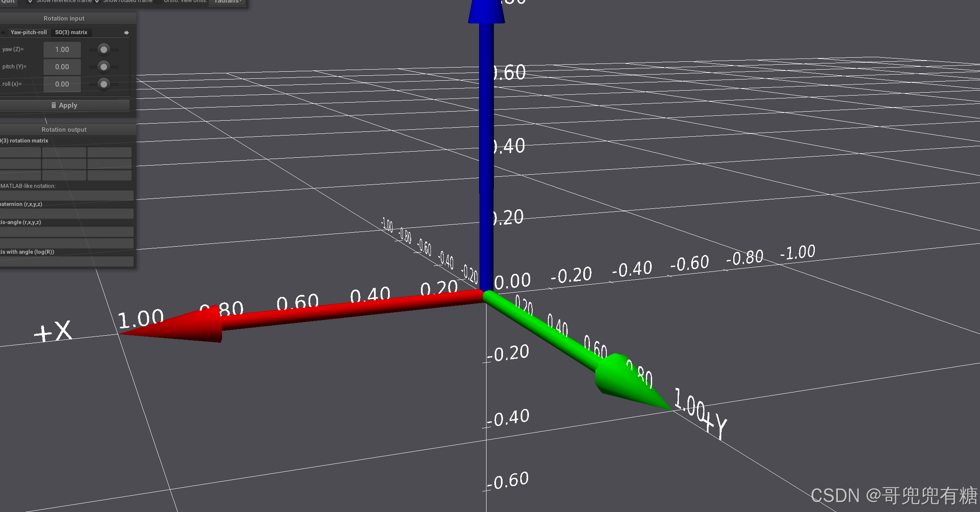Click the tab scroll right arrow
The height and width of the screenshot is (512, 980).
pyautogui.click(x=126, y=33)
